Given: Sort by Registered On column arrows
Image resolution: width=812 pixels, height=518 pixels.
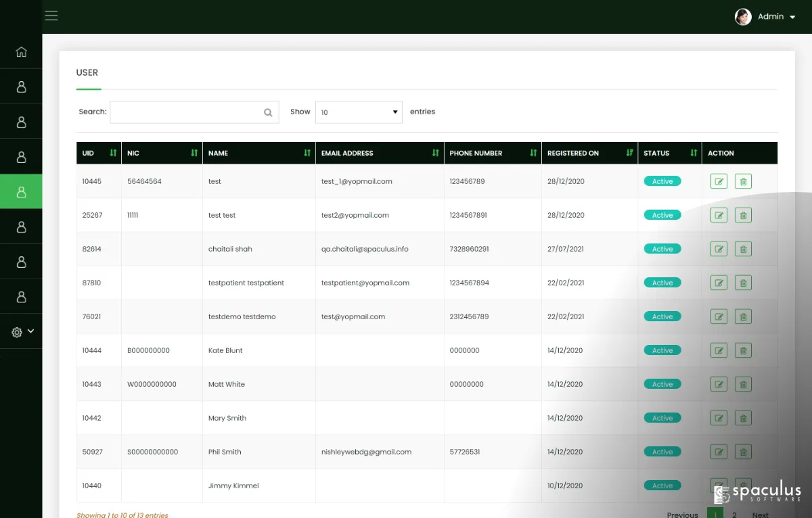Looking at the screenshot, I should (630, 153).
